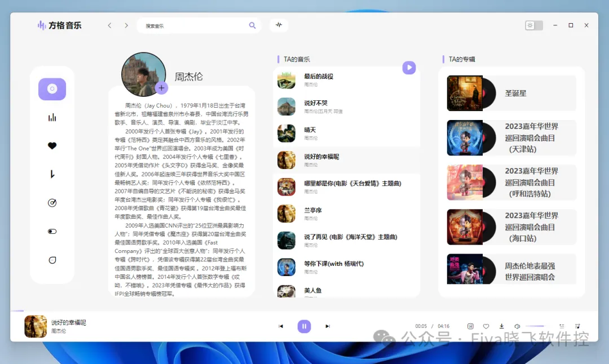Download the current song
This screenshot has height=364, width=609.
click(501, 326)
